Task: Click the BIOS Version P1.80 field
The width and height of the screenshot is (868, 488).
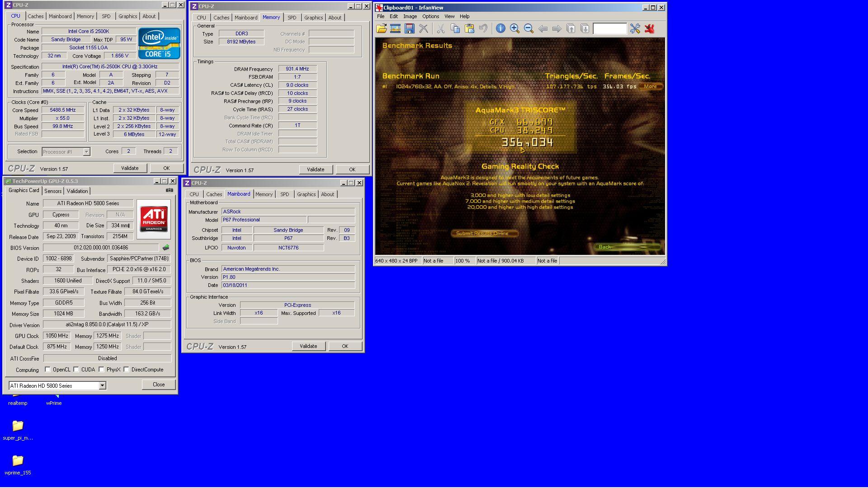Action: click(288, 277)
